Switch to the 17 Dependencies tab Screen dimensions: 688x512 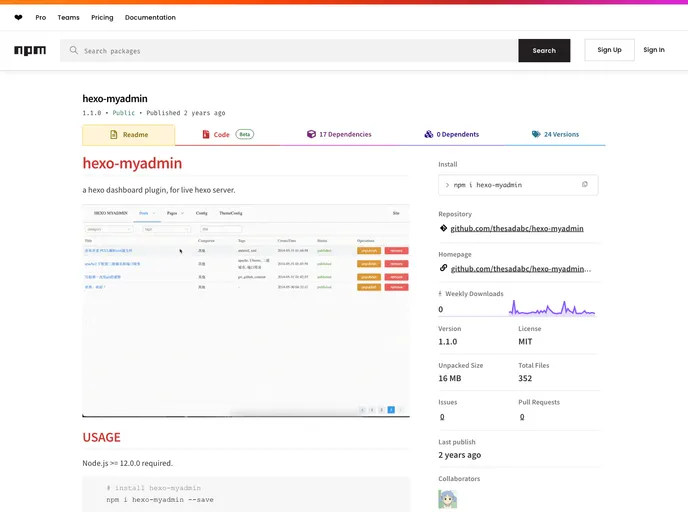tap(339, 134)
